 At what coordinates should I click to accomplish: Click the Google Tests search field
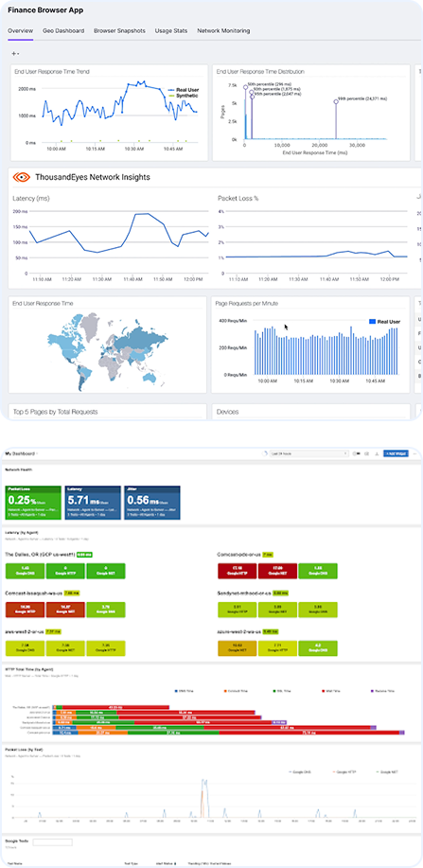pyautogui.click(x=53, y=842)
